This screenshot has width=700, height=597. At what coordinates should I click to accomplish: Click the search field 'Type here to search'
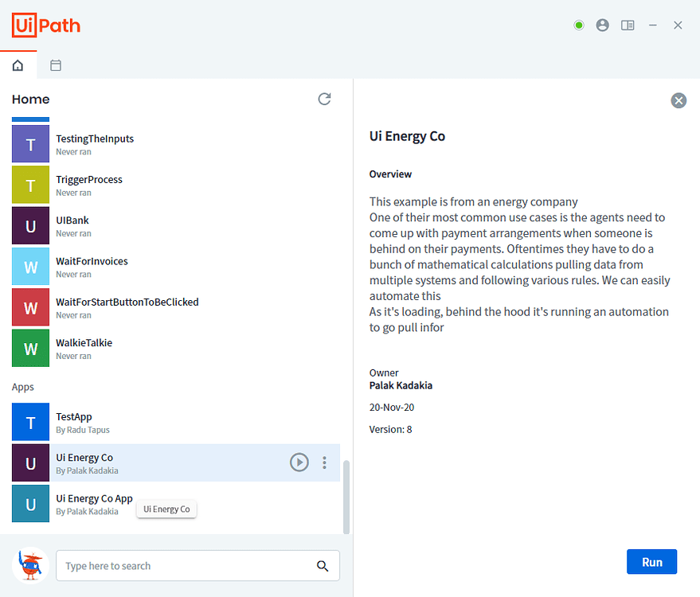[197, 566]
